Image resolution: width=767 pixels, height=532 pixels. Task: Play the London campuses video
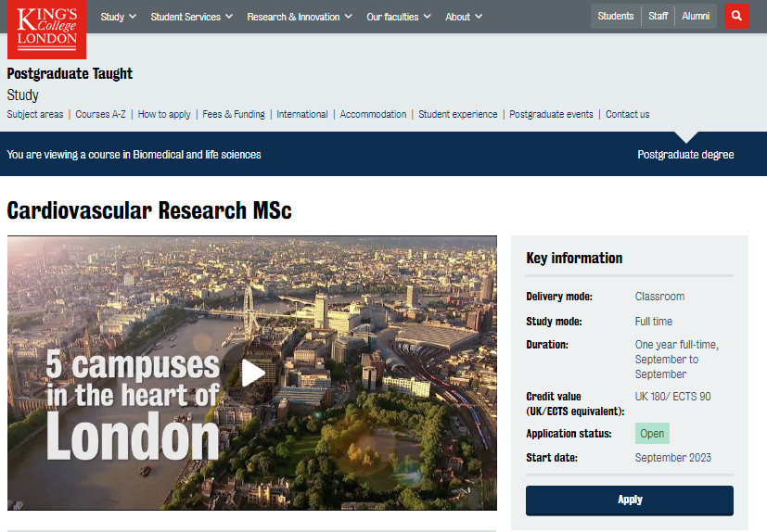[252, 373]
